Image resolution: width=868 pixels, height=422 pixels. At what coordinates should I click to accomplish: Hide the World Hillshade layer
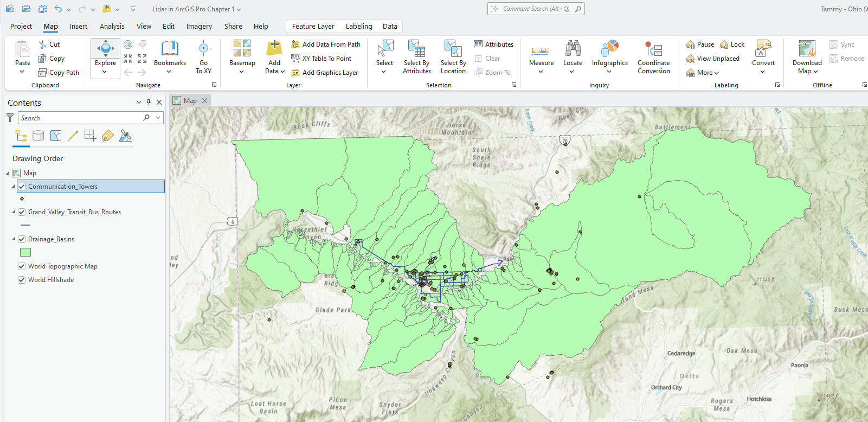tap(22, 280)
